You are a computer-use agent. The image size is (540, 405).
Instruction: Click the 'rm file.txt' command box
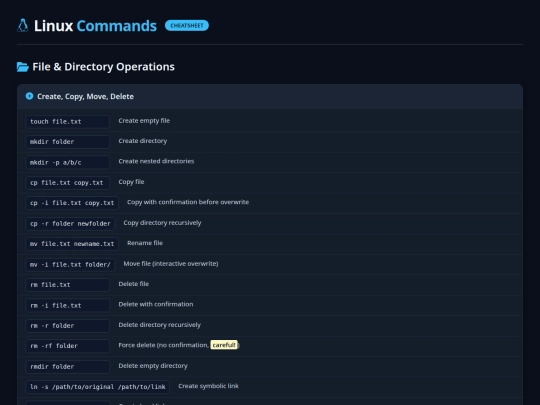click(x=68, y=285)
